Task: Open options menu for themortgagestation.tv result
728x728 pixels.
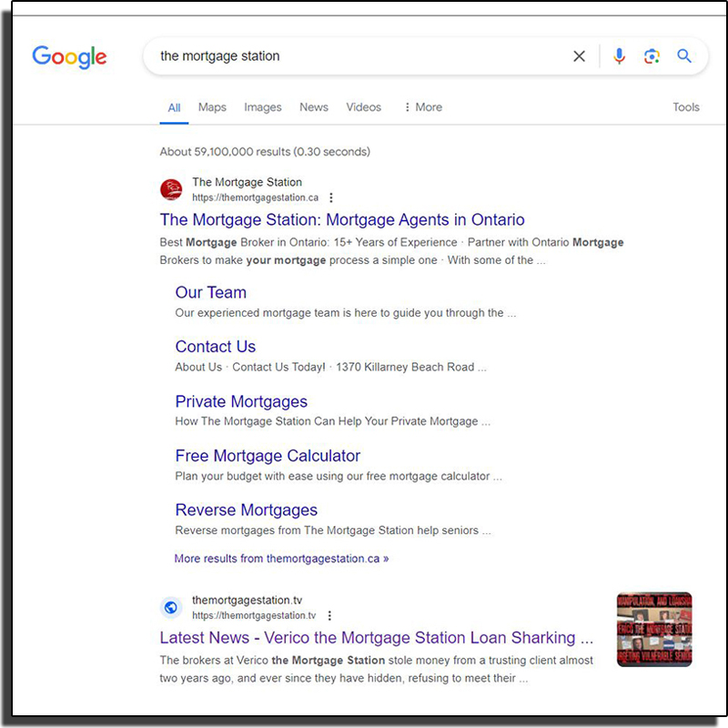Action: [329, 616]
